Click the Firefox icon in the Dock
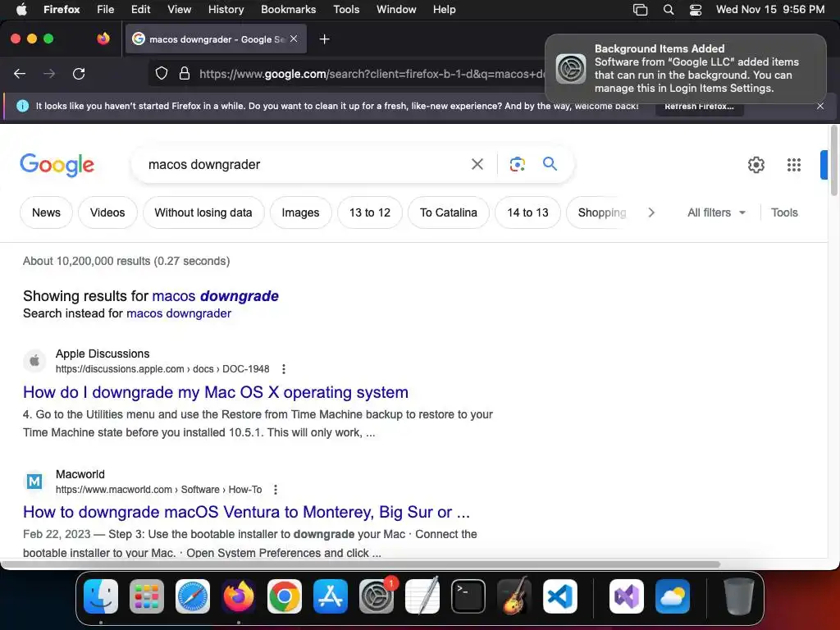 (239, 596)
